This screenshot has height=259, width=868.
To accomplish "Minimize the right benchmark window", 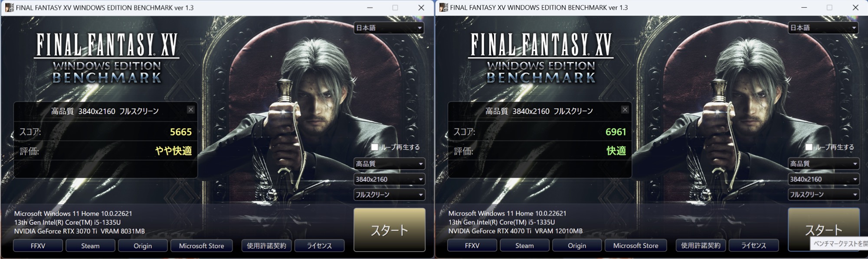I will pos(804,7).
